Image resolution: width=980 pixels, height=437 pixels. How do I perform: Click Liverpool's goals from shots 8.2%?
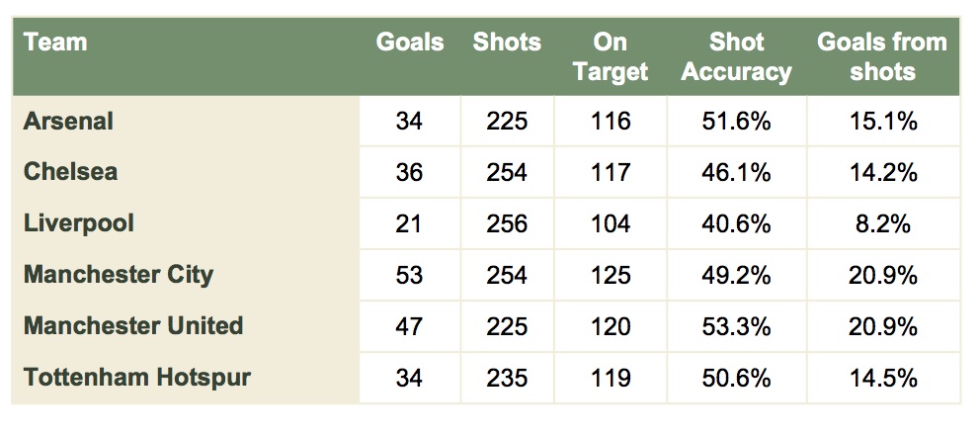point(881,224)
